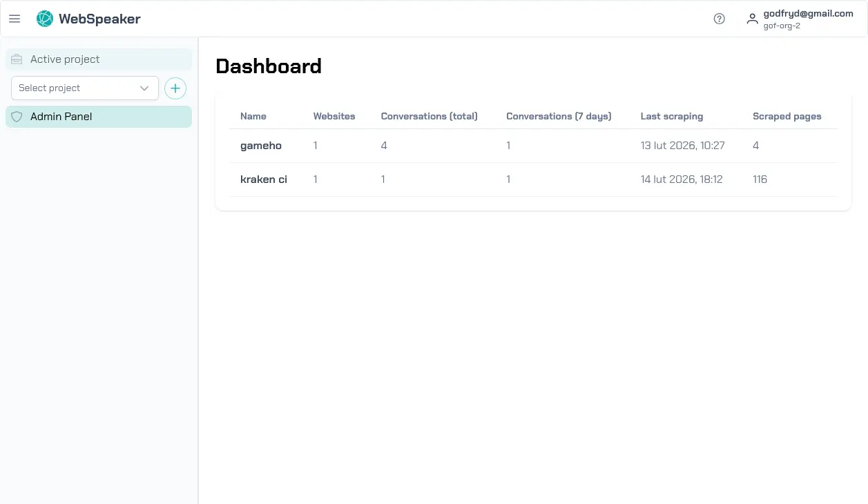Click the plus icon to create a project
This screenshot has height=504, width=868.
click(x=175, y=88)
